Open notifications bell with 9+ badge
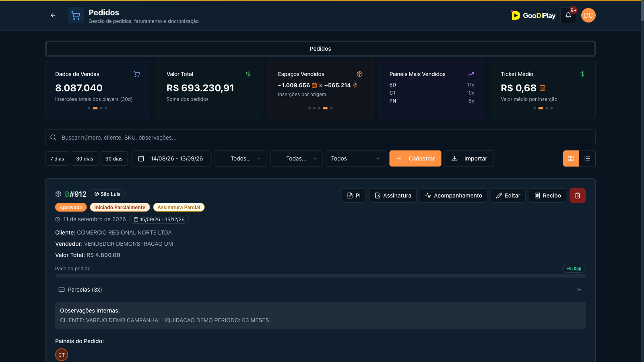 (568, 15)
